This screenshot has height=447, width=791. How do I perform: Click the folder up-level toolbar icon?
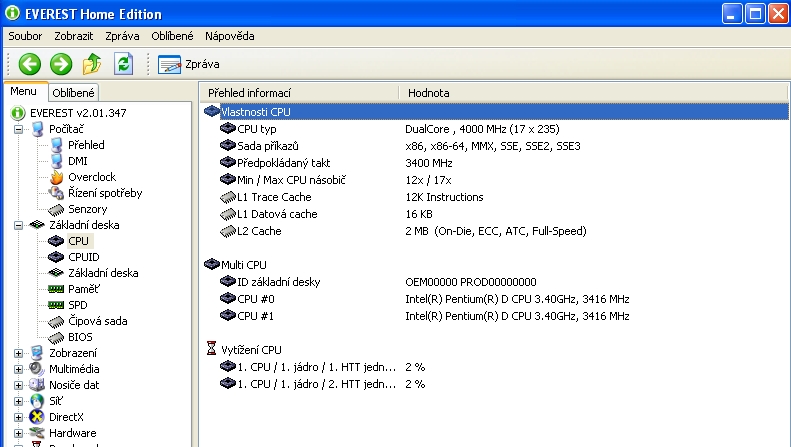pyautogui.click(x=92, y=64)
